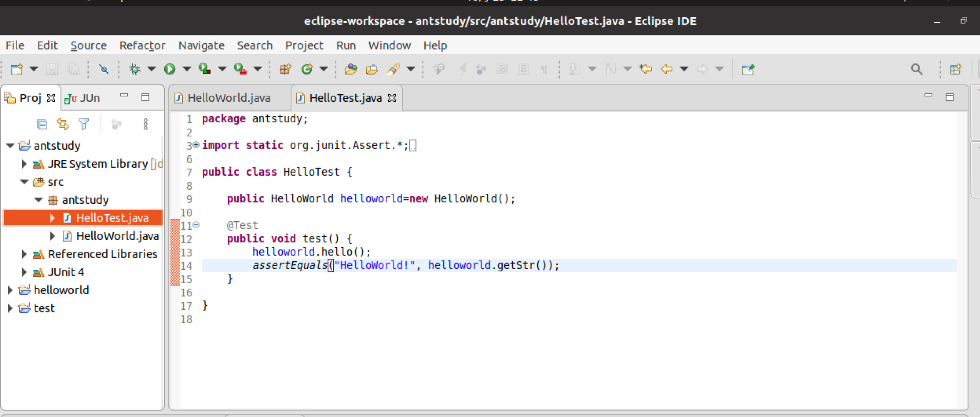
Task: Click the Open Perspective icon
Action: (956, 69)
